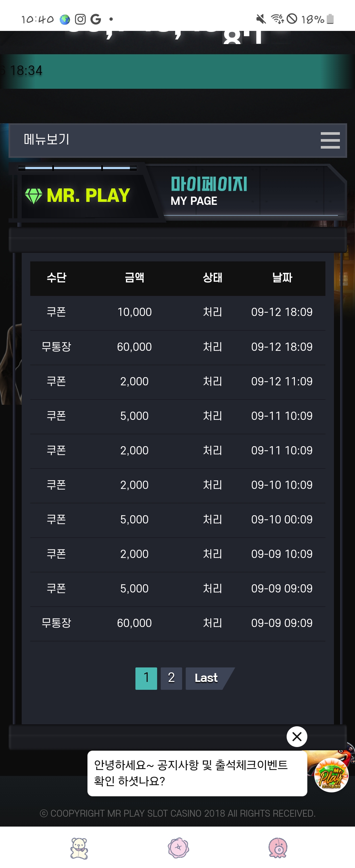Open the hamburger menu icon
Viewport: 355px width, 868px height.
330,140
